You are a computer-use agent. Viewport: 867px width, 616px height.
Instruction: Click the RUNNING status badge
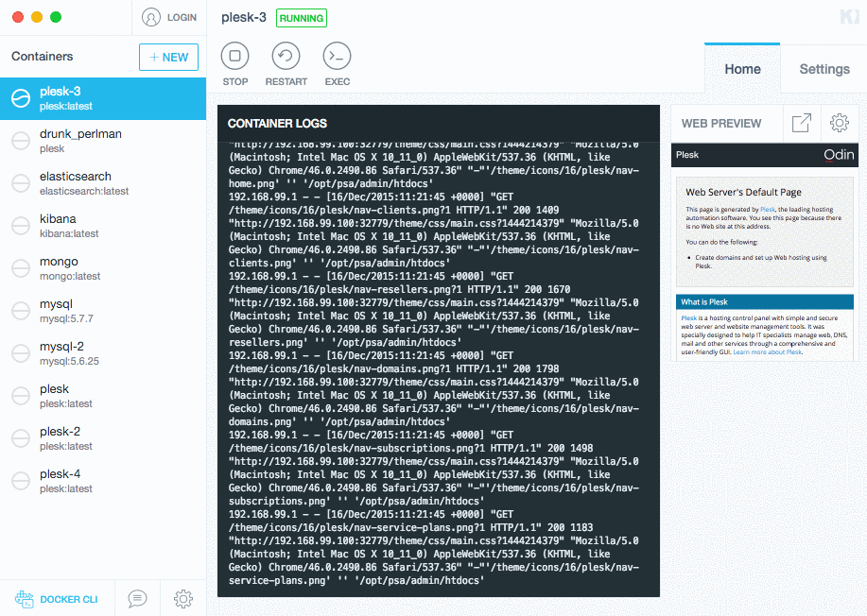[x=301, y=17]
